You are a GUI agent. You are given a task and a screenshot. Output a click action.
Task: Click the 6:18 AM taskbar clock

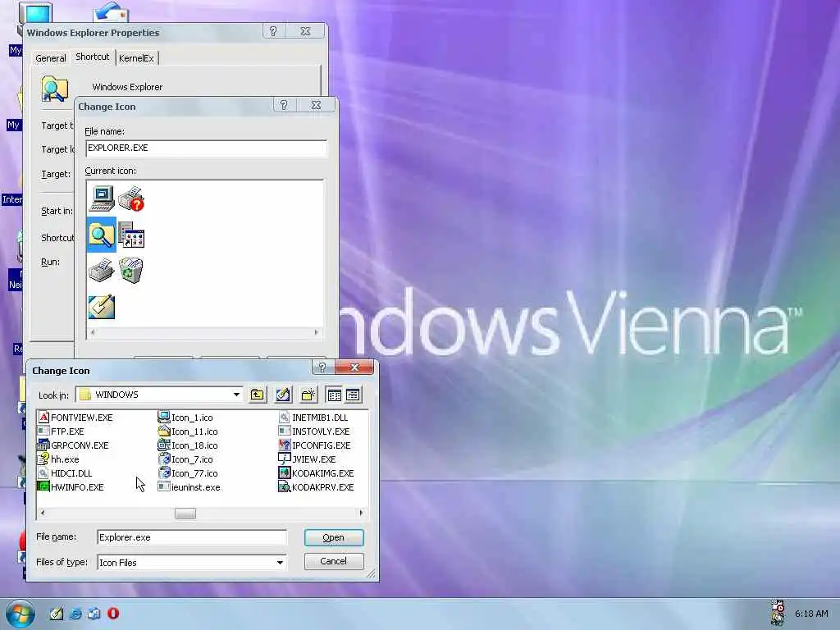point(811,614)
